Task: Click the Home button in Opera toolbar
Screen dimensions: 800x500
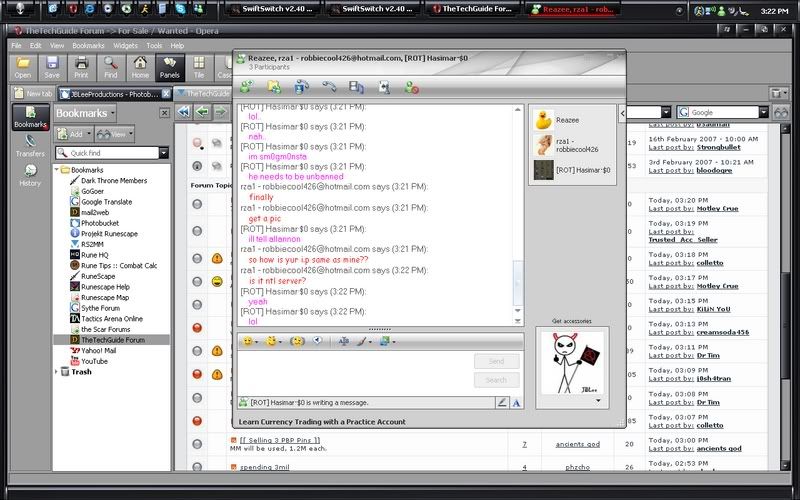Action: [x=140, y=66]
